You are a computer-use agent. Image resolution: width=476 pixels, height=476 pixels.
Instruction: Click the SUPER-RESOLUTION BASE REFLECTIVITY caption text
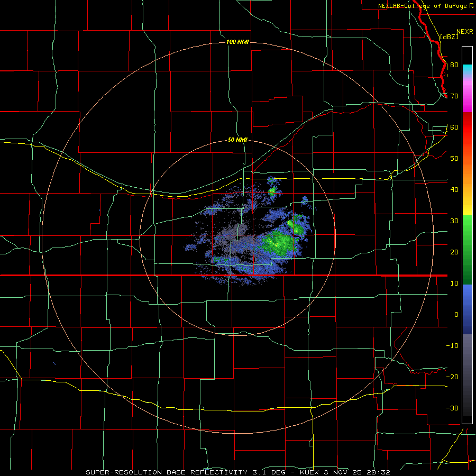pos(167,472)
